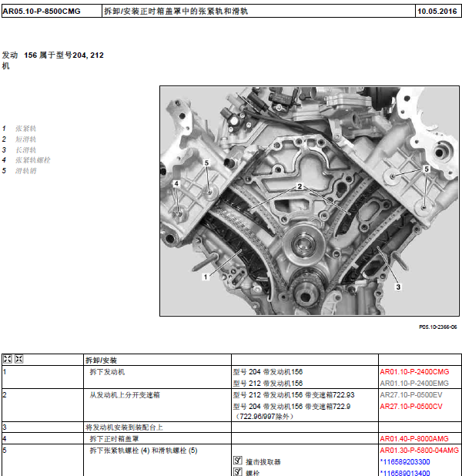Select the title 拆卸/安装正时箱盖罩中的张紧轨和滑轨
This screenshot has width=462, height=476.
176,12
